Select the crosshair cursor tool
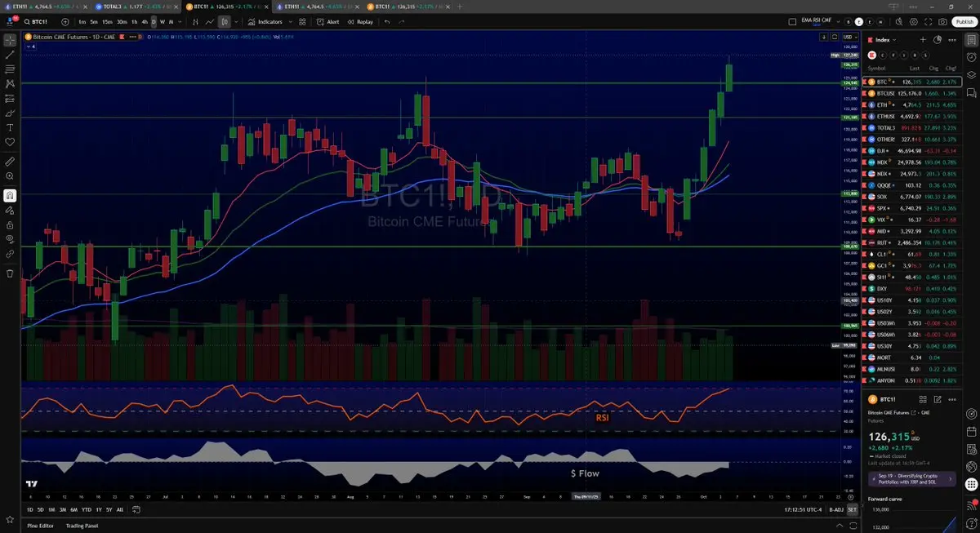The width and height of the screenshot is (980, 533). 10,39
